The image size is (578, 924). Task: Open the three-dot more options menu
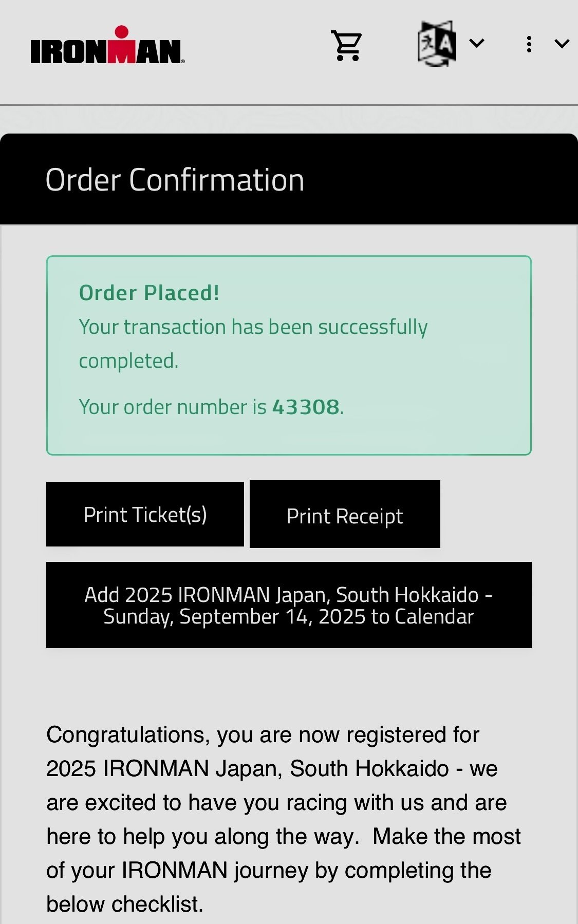[529, 44]
